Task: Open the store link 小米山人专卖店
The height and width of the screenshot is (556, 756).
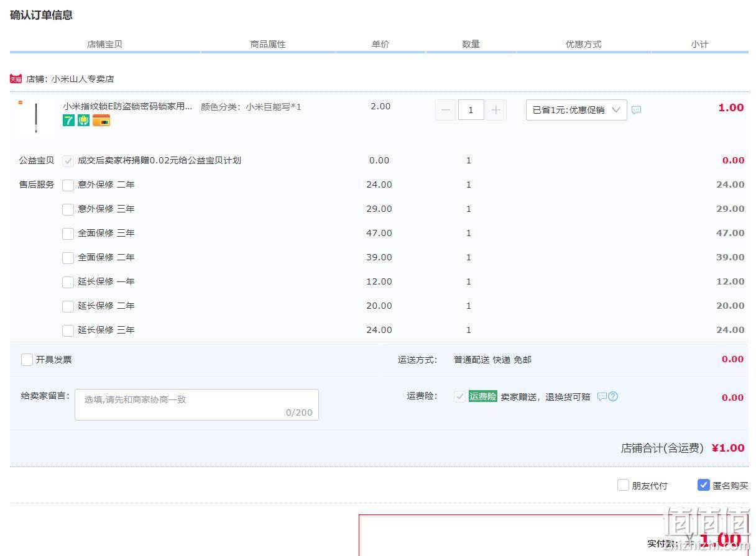Action: (x=83, y=79)
